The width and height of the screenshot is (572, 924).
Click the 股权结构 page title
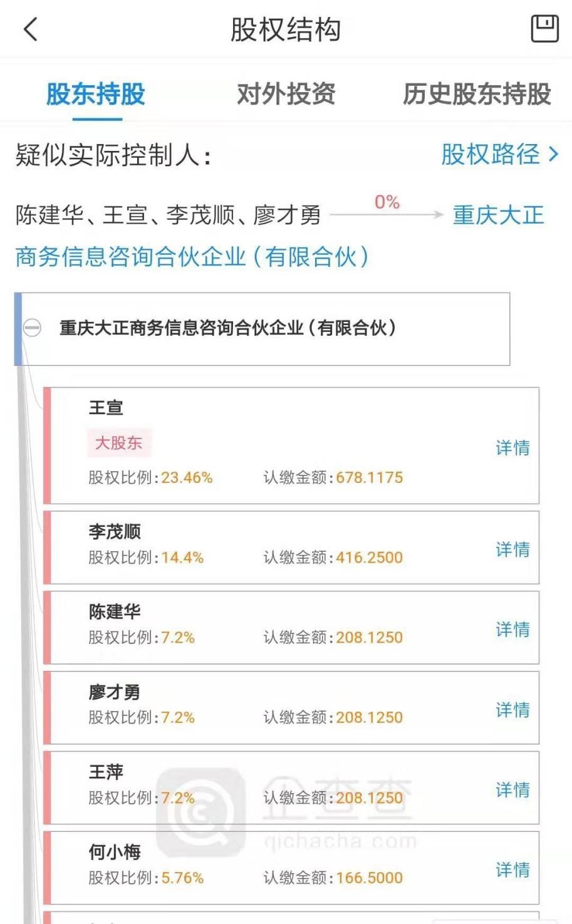[x=286, y=29]
